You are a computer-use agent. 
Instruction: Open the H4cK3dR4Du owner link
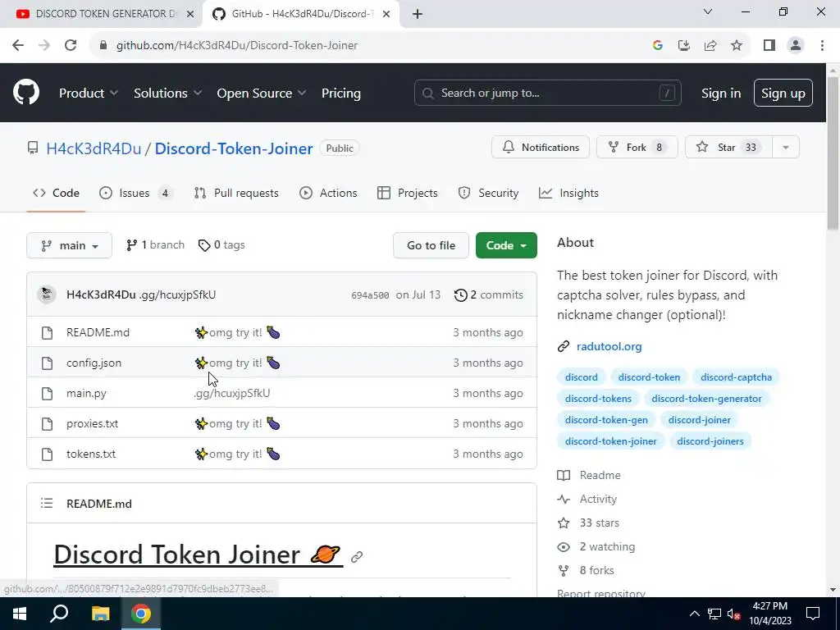94,148
